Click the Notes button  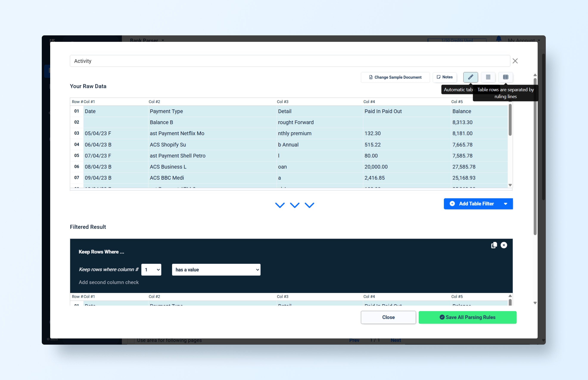[x=445, y=77]
